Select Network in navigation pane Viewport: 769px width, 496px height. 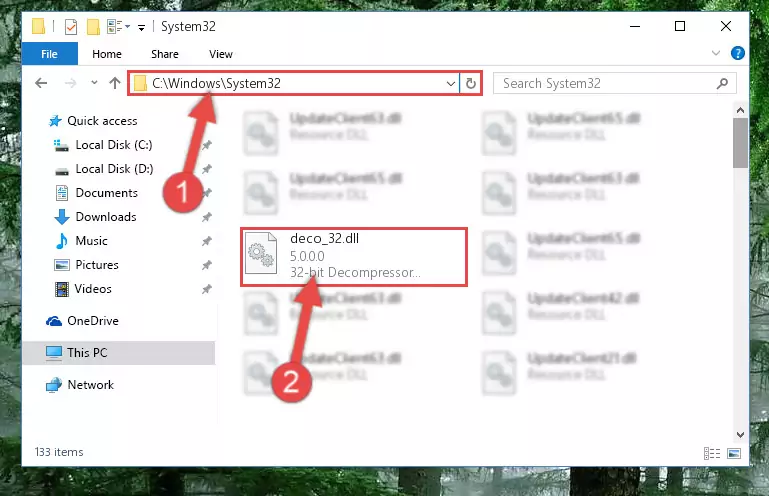tap(90, 385)
